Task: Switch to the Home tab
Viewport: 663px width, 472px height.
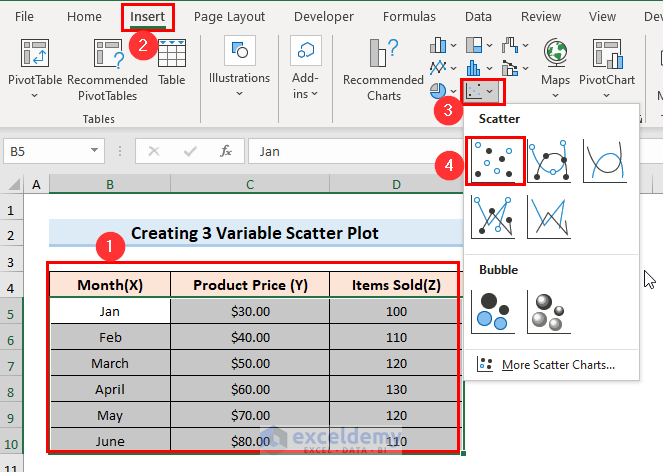Action: [84, 16]
